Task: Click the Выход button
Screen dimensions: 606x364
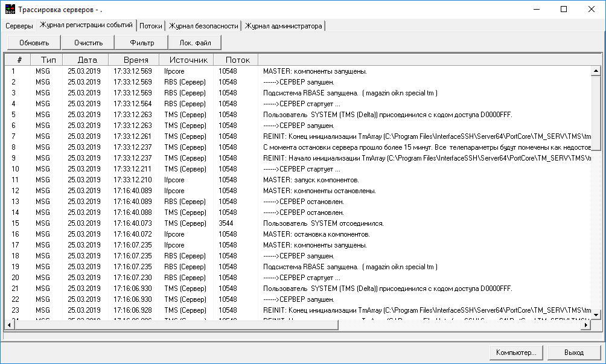Action: pyautogui.click(x=573, y=352)
